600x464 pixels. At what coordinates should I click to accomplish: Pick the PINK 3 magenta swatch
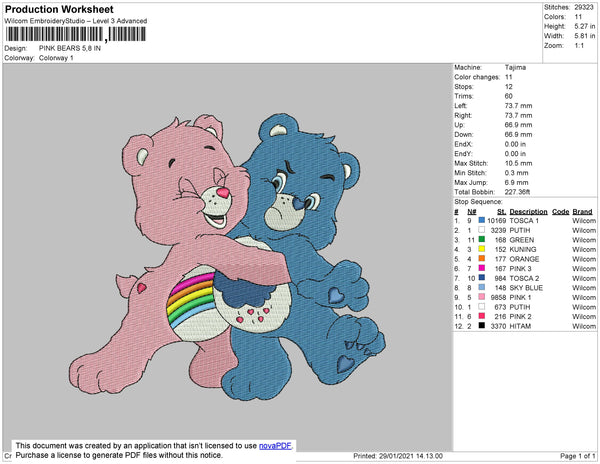482,268
